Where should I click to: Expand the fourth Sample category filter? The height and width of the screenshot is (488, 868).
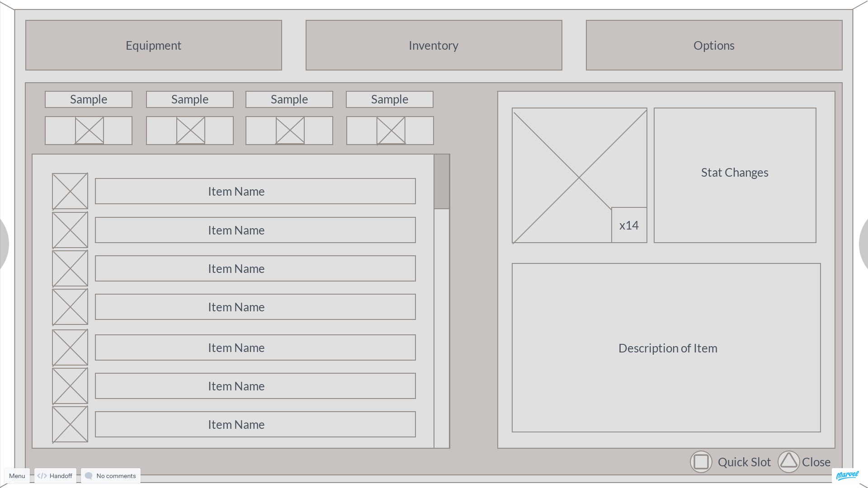tap(390, 99)
